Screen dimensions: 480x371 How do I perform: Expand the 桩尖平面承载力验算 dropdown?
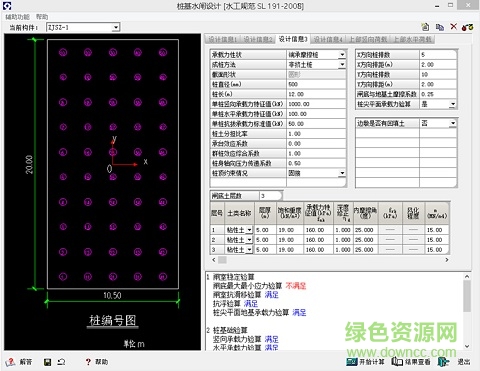click(x=452, y=104)
